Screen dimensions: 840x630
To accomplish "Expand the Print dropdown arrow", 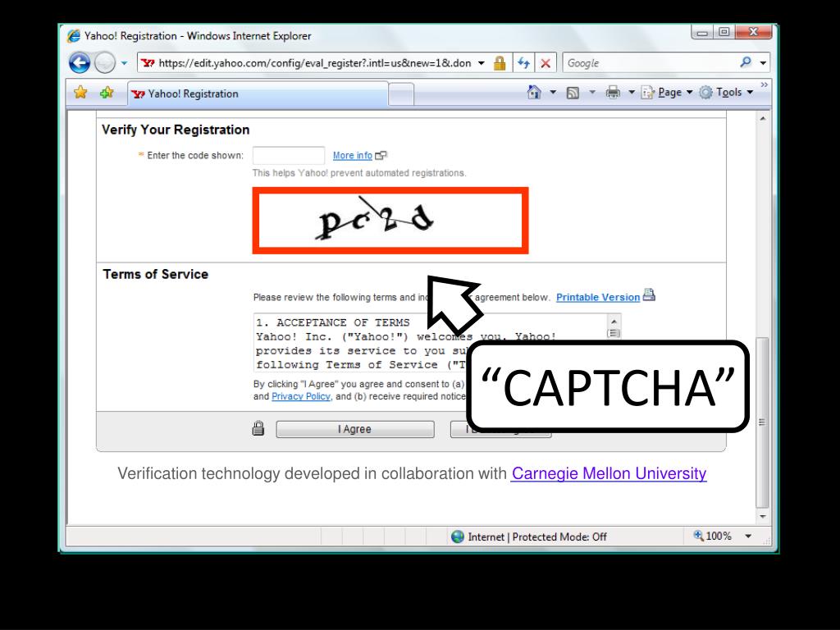I will pyautogui.click(x=631, y=92).
